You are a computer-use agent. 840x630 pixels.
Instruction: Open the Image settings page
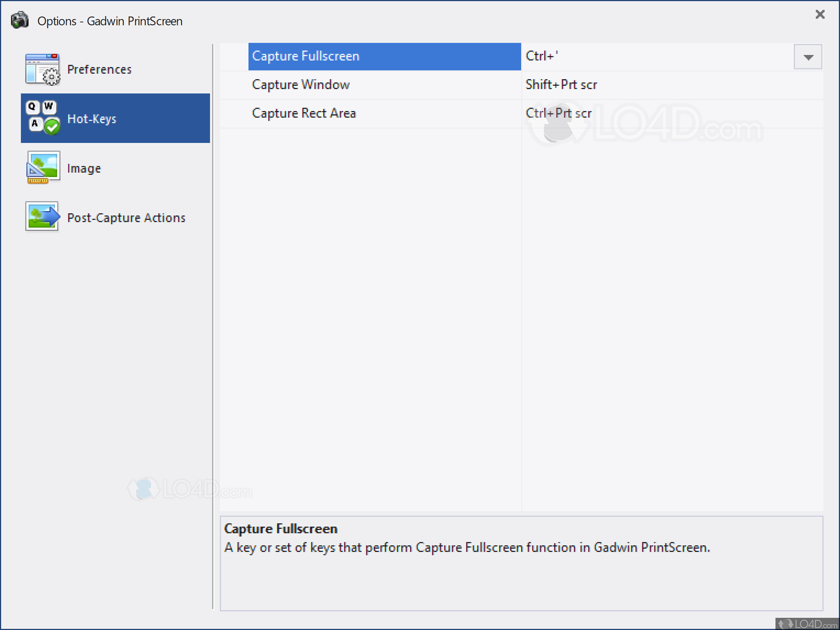[84, 168]
